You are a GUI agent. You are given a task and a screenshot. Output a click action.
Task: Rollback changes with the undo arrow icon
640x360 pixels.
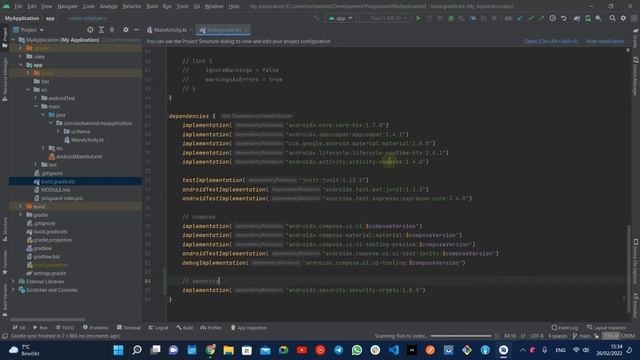pos(563,18)
